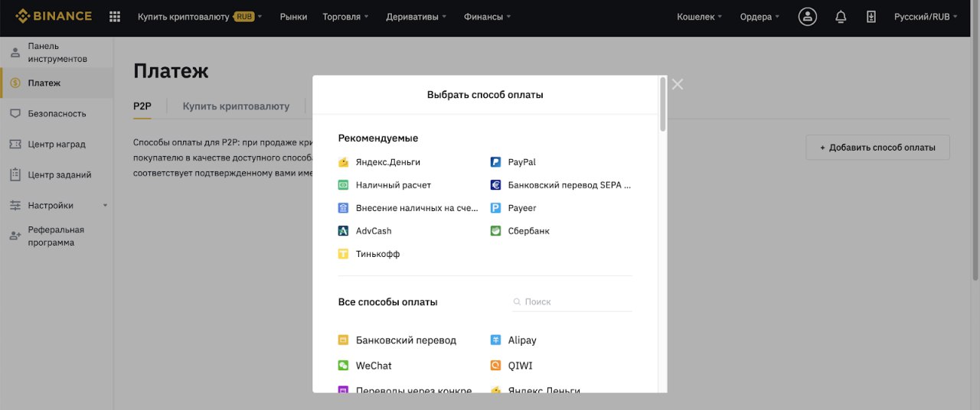Open the notifications bell icon

point(841,16)
